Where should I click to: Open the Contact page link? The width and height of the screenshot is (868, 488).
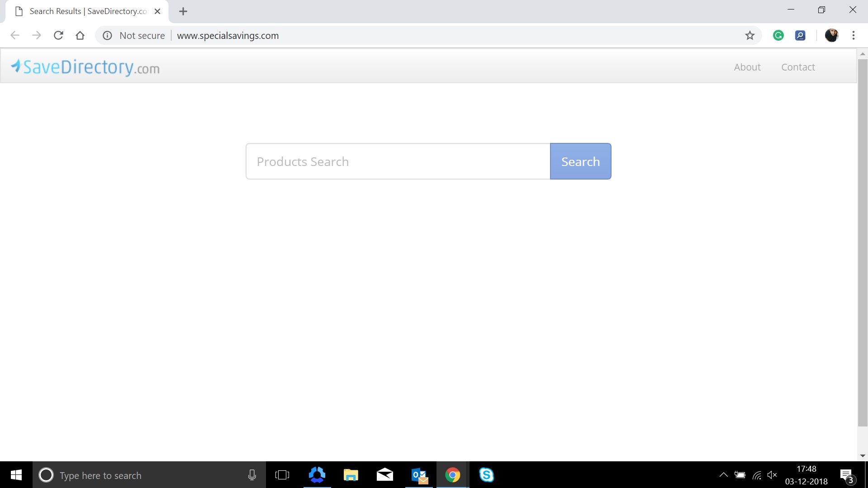(798, 66)
